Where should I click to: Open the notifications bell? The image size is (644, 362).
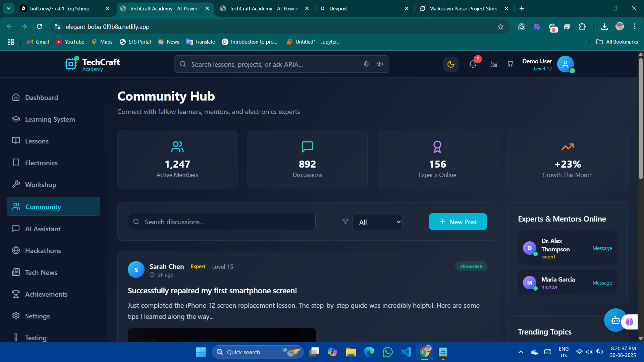473,64
